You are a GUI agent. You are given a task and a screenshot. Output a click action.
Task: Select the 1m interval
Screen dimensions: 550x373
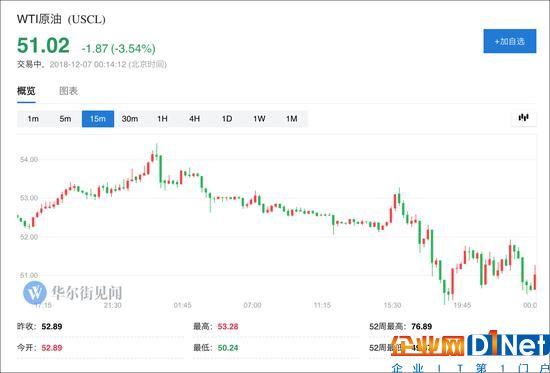(x=33, y=119)
